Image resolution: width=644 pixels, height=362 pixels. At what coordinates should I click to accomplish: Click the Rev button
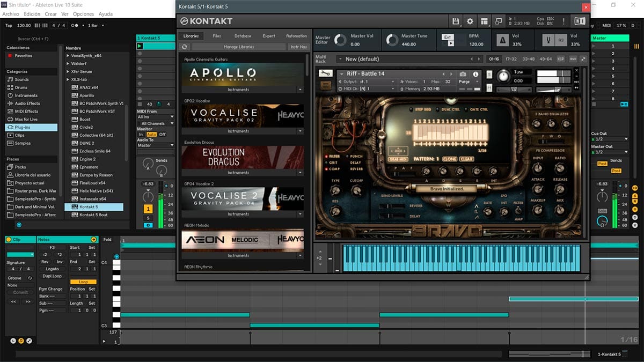coord(45,262)
